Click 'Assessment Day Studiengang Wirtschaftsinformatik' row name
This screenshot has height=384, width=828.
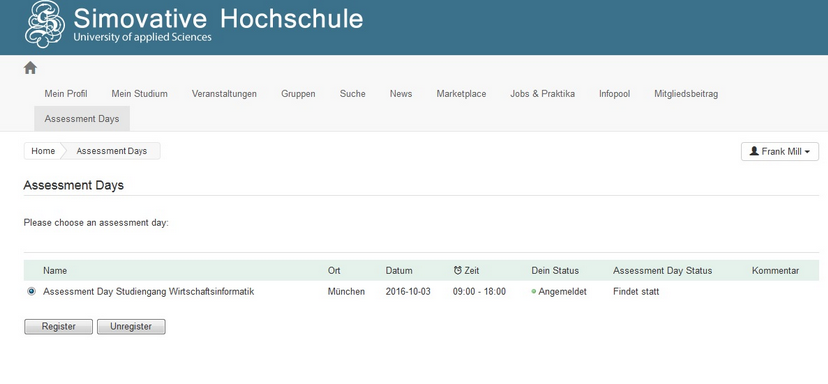click(148, 291)
